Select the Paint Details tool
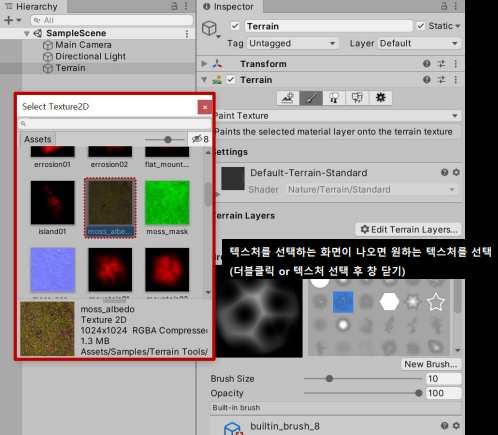Screen dimensions: 498x435 [x=357, y=98]
